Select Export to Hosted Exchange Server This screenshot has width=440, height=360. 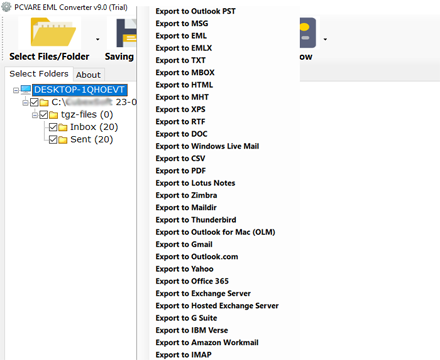[217, 306]
